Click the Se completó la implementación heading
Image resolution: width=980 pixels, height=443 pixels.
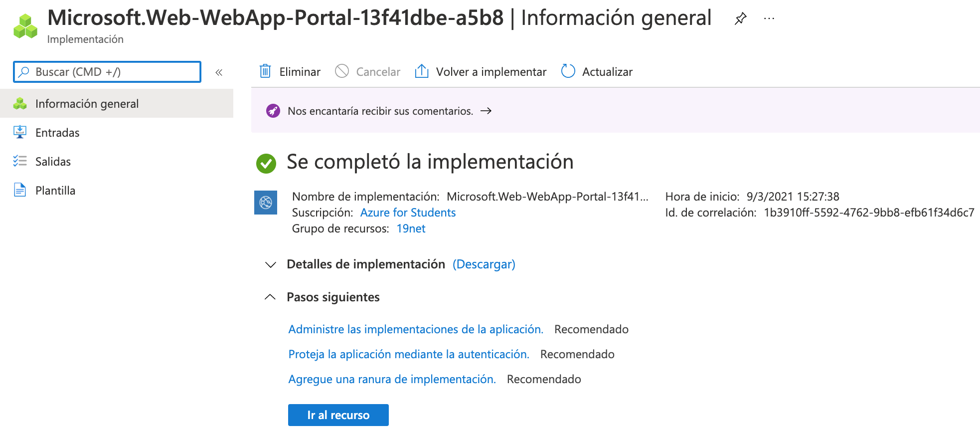[x=430, y=162]
